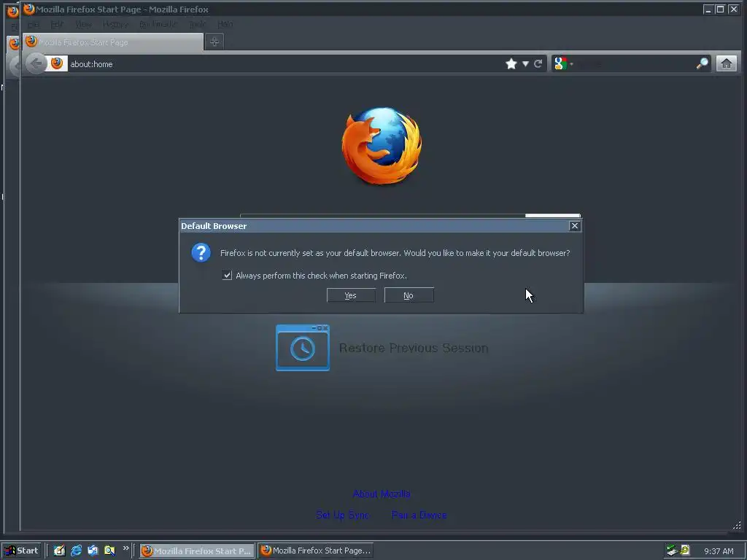Viewport: 747px width, 560px height.
Task: Select the Mozilla Firefox Start Page tab
Action: point(113,42)
